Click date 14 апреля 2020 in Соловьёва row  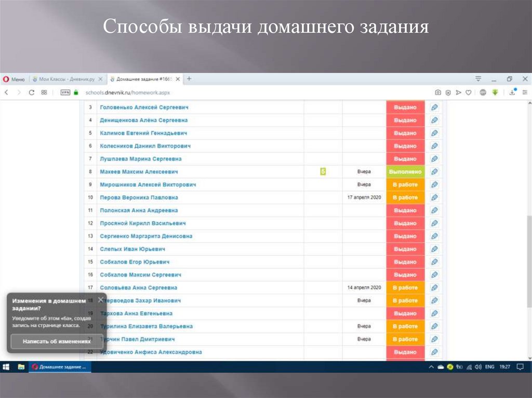pos(364,287)
